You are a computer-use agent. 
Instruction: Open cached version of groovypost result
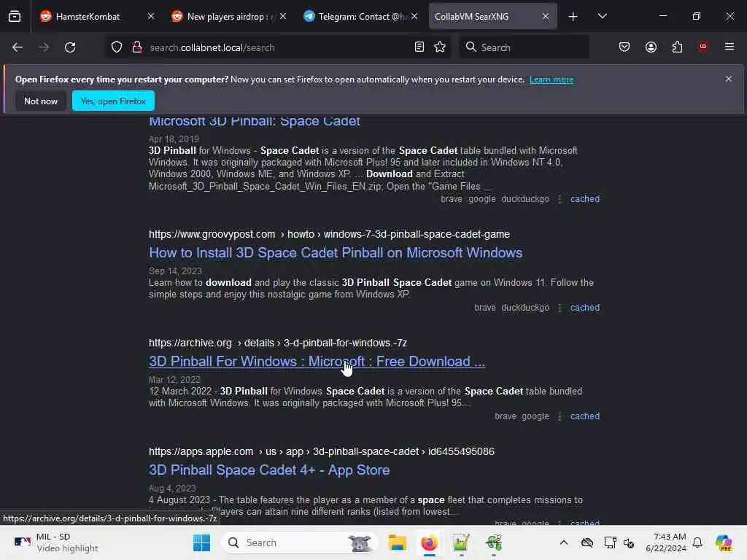coord(585,308)
